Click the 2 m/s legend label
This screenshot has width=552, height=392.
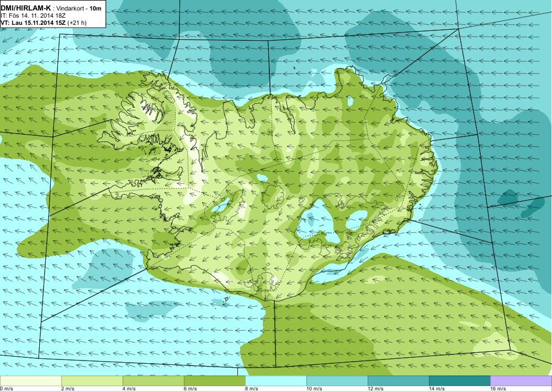68,389
